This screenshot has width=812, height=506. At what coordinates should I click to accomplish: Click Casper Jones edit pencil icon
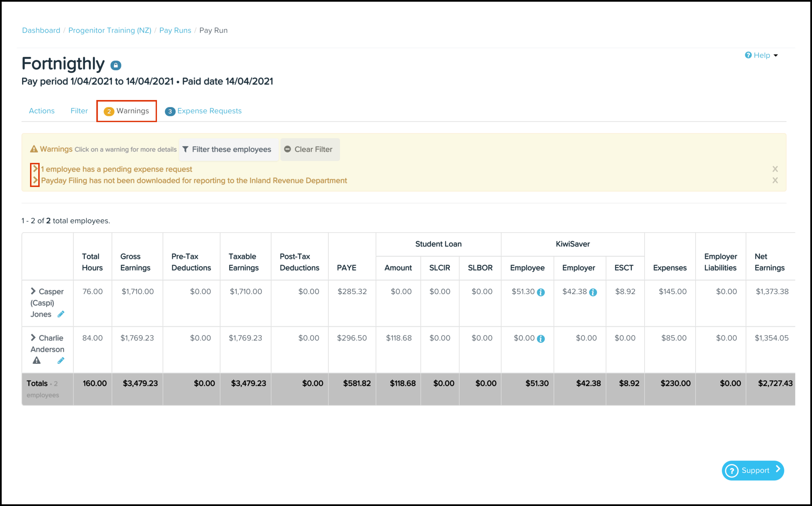[61, 314]
